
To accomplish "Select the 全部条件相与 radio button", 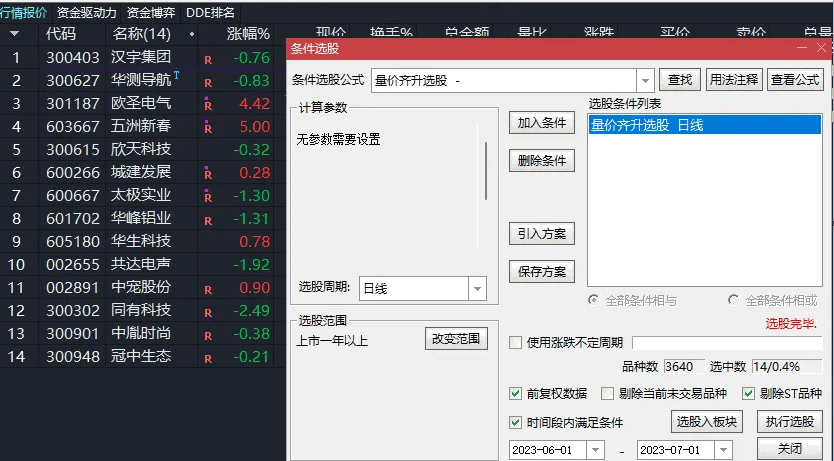I will pyautogui.click(x=593, y=300).
